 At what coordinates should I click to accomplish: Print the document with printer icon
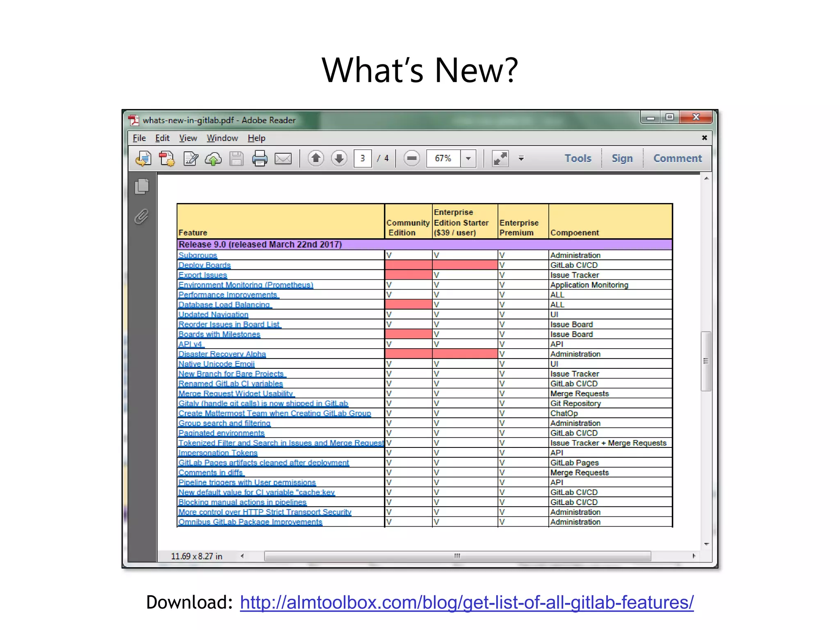(260, 158)
